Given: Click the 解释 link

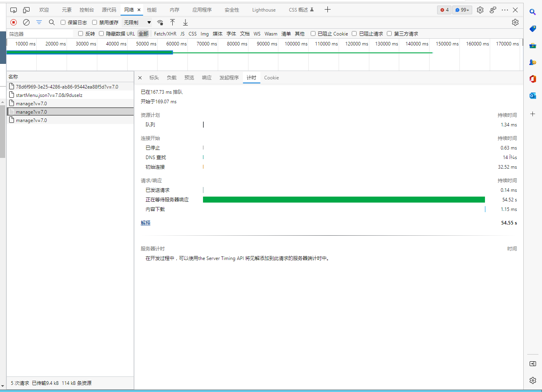Looking at the screenshot, I should point(146,223).
